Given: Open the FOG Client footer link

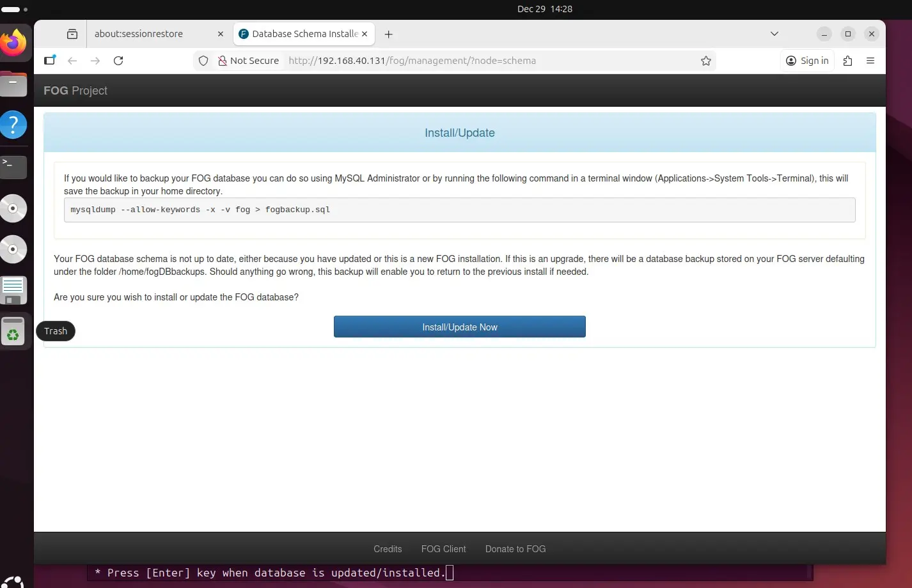Looking at the screenshot, I should pyautogui.click(x=444, y=549).
